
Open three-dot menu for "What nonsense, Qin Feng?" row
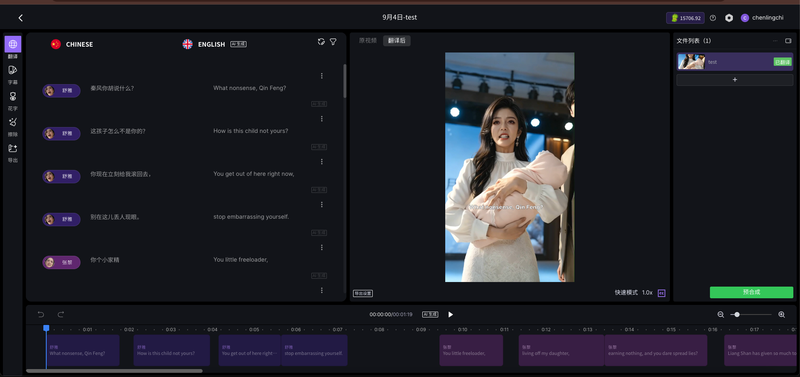pos(321,76)
